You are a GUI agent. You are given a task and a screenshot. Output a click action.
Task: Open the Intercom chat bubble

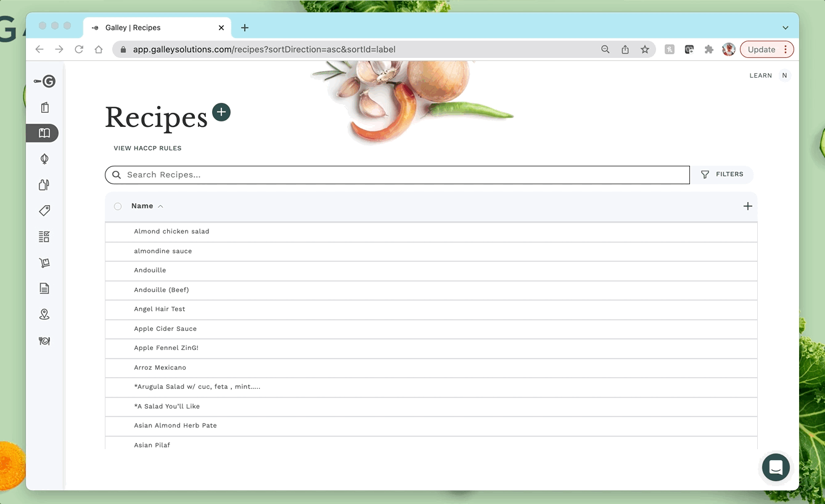[x=775, y=467]
